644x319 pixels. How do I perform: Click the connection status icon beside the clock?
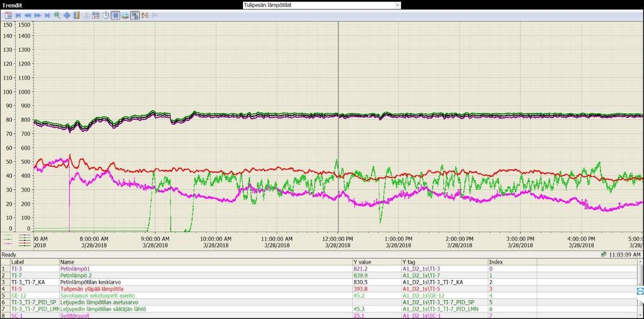tap(604, 255)
